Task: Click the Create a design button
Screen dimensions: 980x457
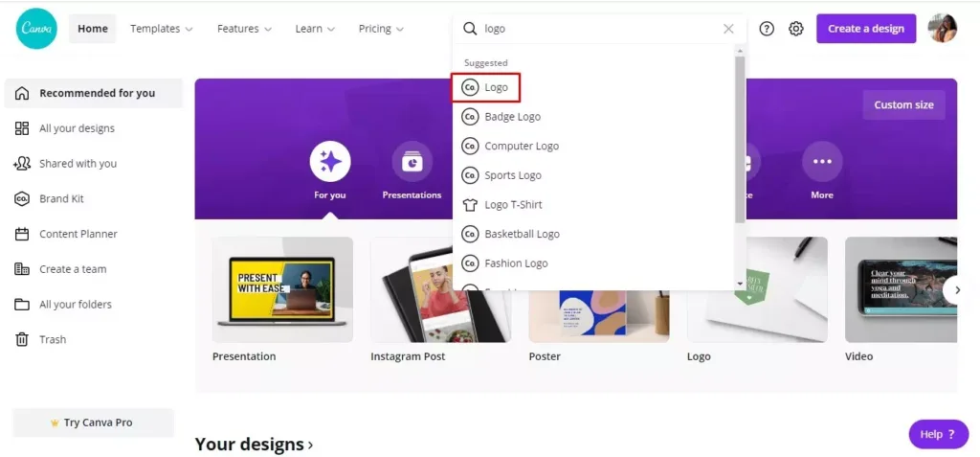Action: tap(866, 29)
